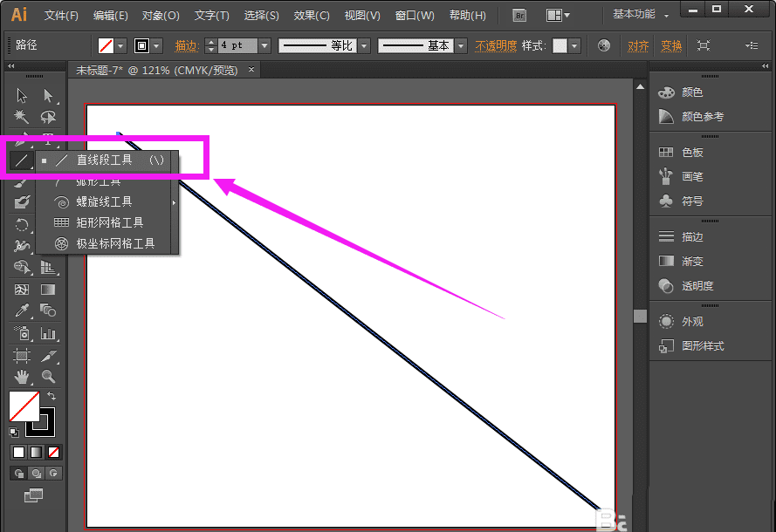Select the Eyedropper tool
The image size is (776, 532).
(21, 310)
